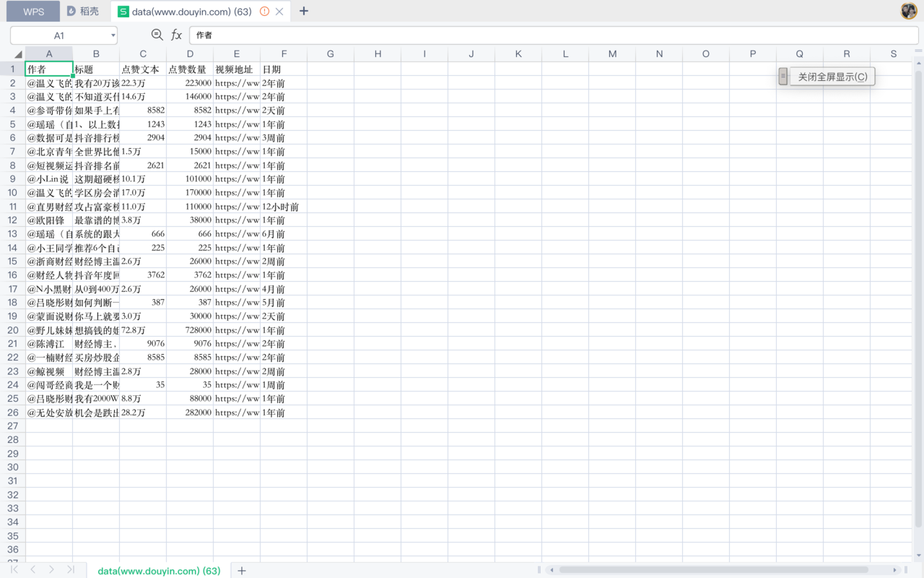Switch to the WPS home tab
This screenshot has height=578, width=924.
(x=33, y=12)
